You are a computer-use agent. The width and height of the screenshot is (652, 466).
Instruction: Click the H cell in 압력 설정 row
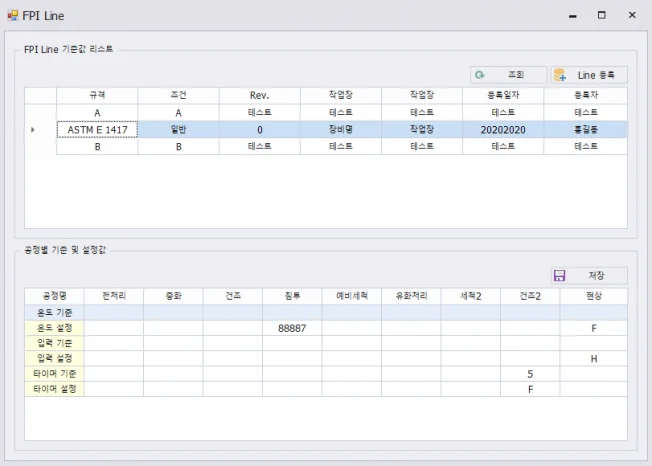[593, 358]
